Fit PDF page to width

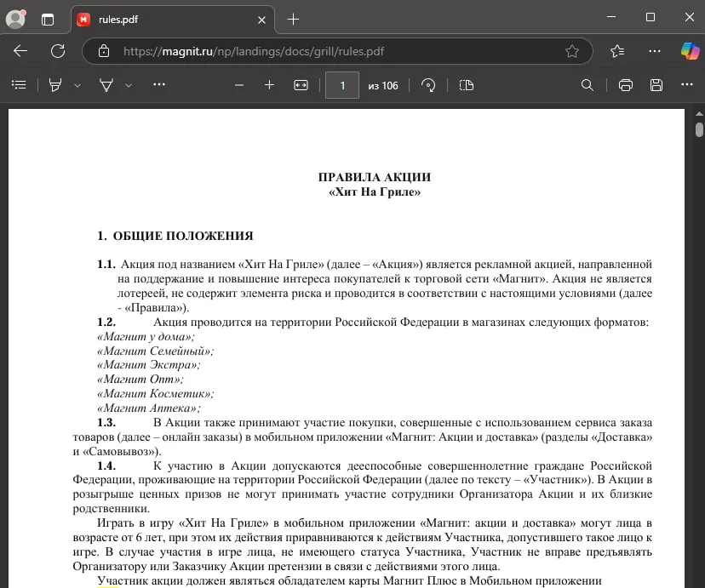[301, 85]
